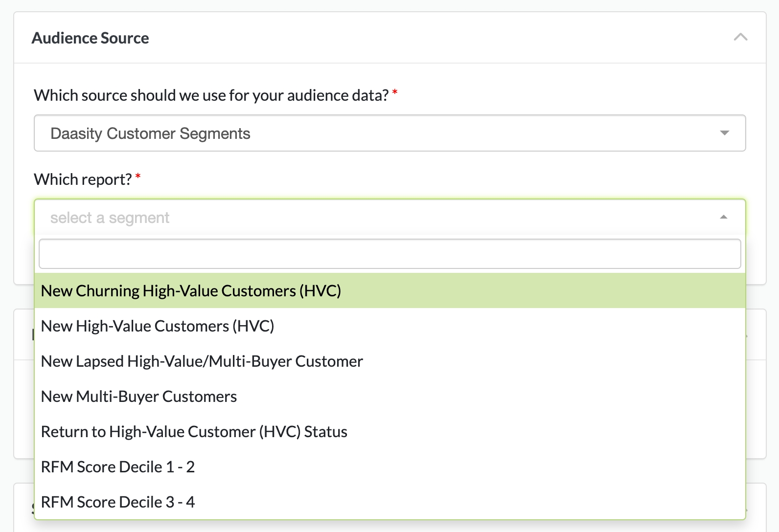Viewport: 779px width, 532px height.
Task: Click the 'Which report?' field label
Action: click(83, 179)
